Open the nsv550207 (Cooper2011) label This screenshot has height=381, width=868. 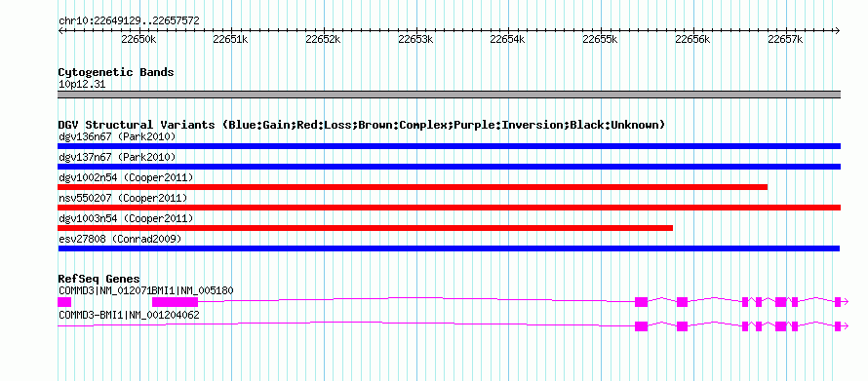click(123, 198)
